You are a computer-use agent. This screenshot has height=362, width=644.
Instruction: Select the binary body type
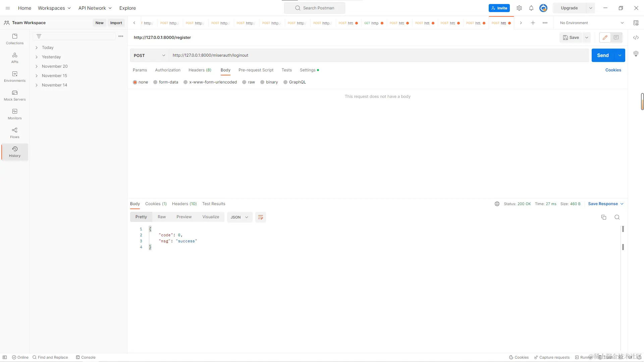click(x=262, y=82)
